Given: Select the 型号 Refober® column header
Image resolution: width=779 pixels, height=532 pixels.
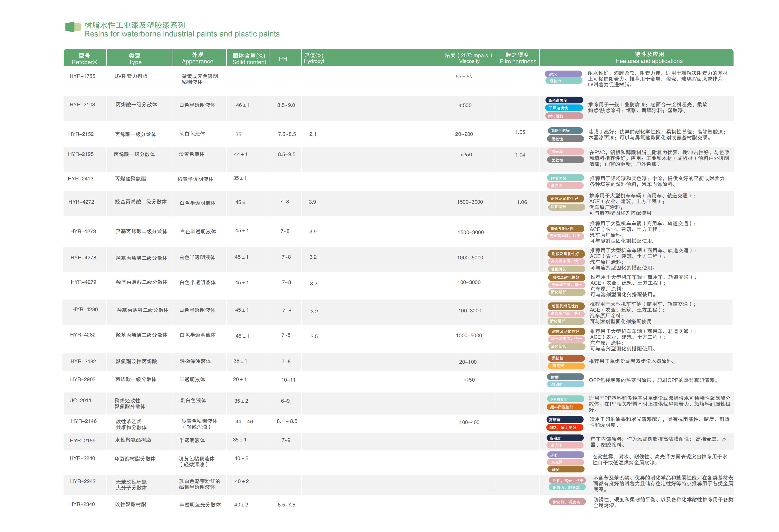Looking at the screenshot, I should tap(85, 58).
